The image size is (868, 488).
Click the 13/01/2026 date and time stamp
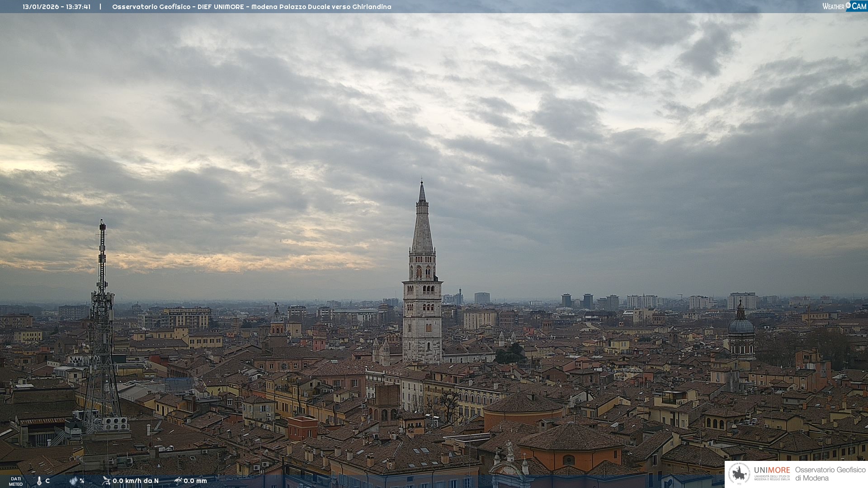(57, 7)
